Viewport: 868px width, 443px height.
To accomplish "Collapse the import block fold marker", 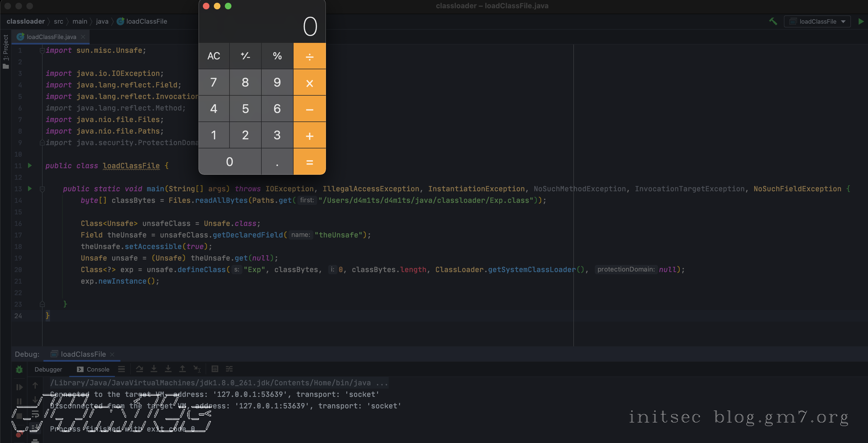I will click(42, 51).
